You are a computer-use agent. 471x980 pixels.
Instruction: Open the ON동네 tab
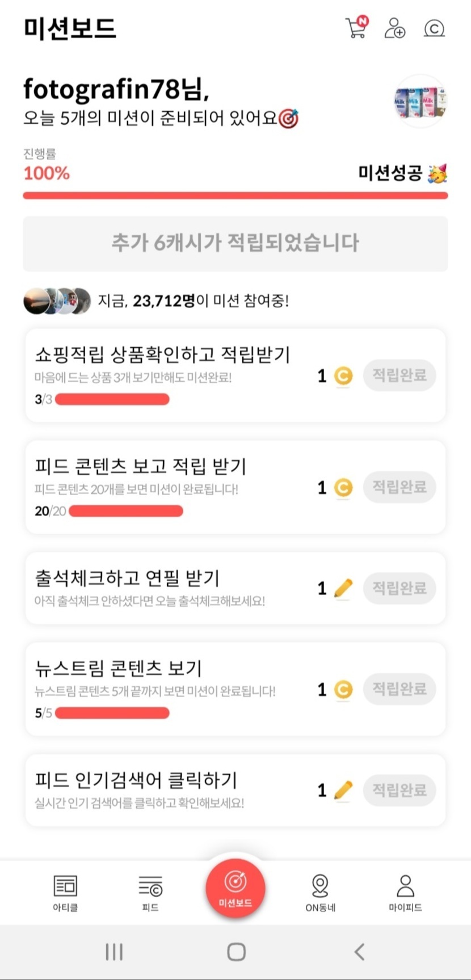point(320,892)
